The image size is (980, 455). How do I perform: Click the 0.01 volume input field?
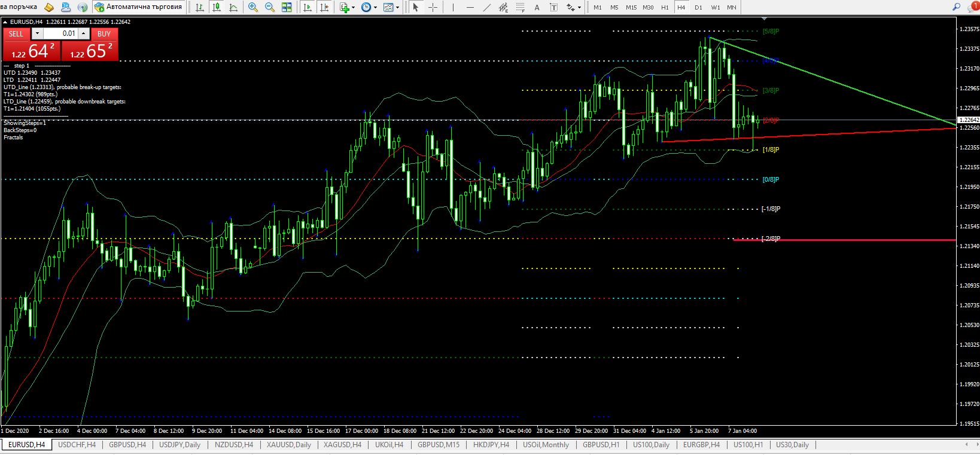pos(61,33)
